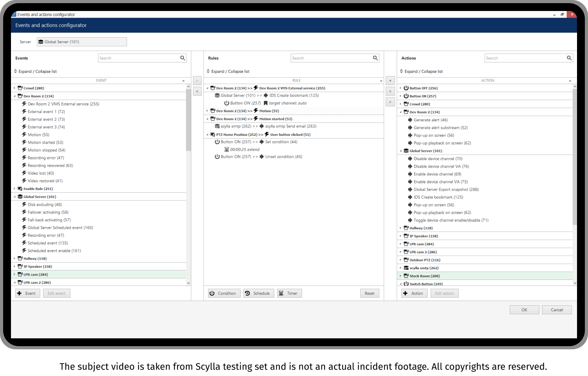The height and width of the screenshot is (376, 588).
Task: Select Toggle device channel enable/disable (71)
Action: click(451, 221)
